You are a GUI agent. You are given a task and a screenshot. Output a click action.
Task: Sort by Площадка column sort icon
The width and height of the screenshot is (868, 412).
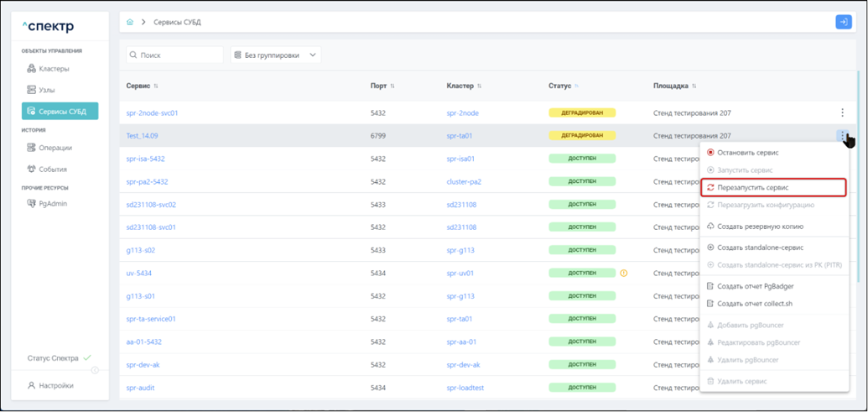click(x=694, y=86)
